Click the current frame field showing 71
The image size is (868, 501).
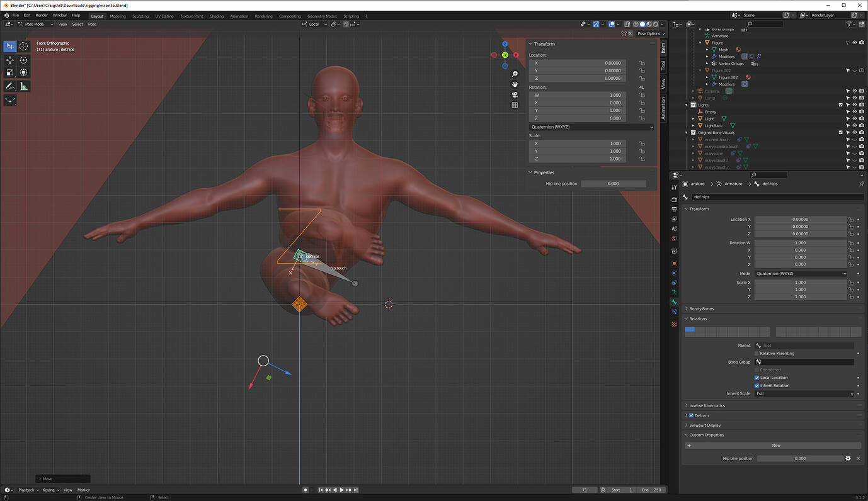click(585, 490)
